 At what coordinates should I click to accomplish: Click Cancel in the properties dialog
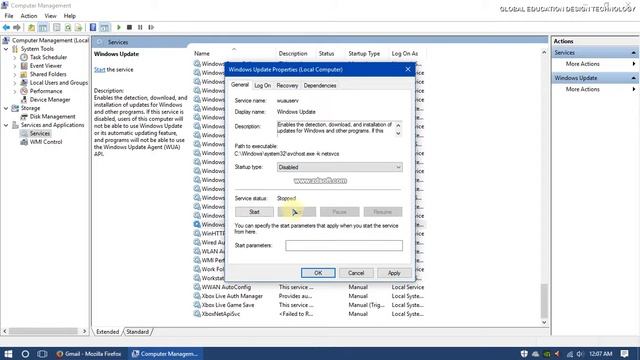coord(356,273)
